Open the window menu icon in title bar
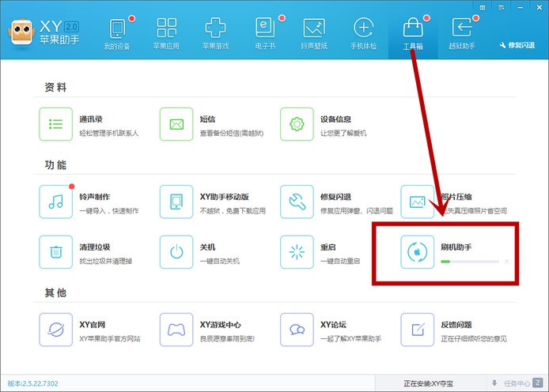This screenshot has height=392, width=549. click(501, 8)
